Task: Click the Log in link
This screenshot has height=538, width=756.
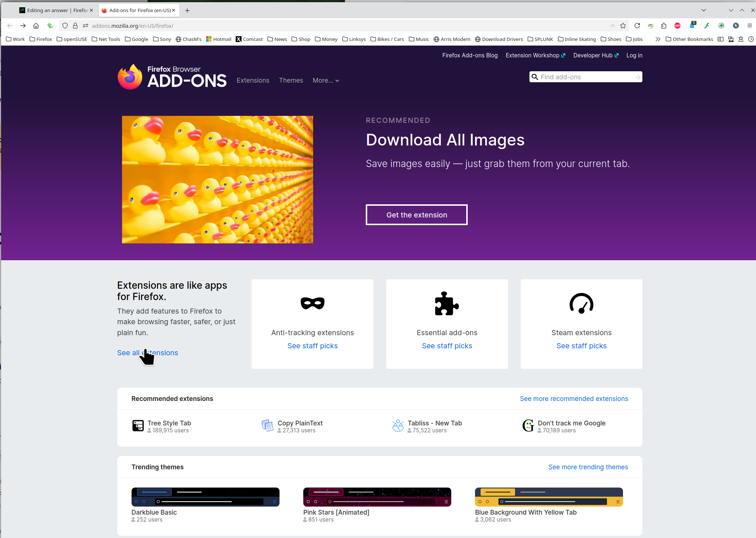Action: click(x=634, y=55)
